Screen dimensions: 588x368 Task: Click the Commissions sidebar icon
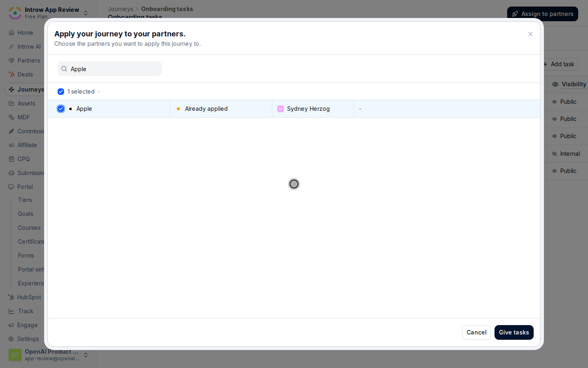tap(11, 131)
